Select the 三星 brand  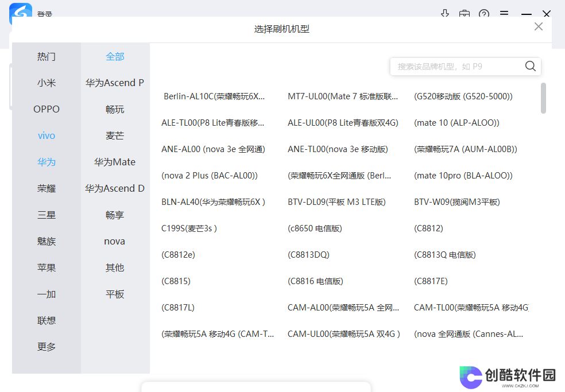(x=47, y=215)
